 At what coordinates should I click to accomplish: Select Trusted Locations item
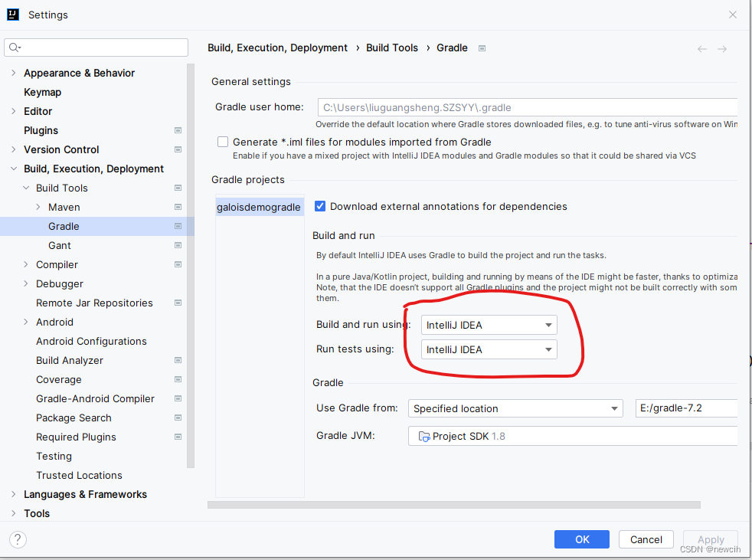pyautogui.click(x=79, y=476)
